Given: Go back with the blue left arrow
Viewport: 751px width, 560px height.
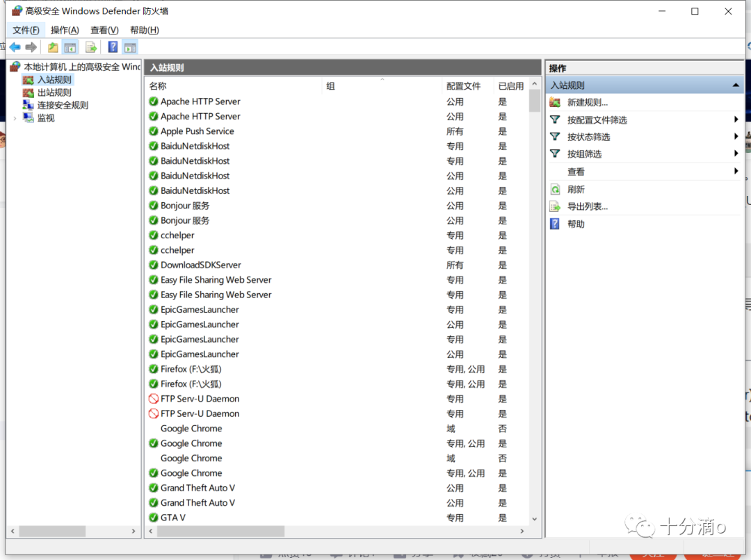Looking at the screenshot, I should (15, 47).
